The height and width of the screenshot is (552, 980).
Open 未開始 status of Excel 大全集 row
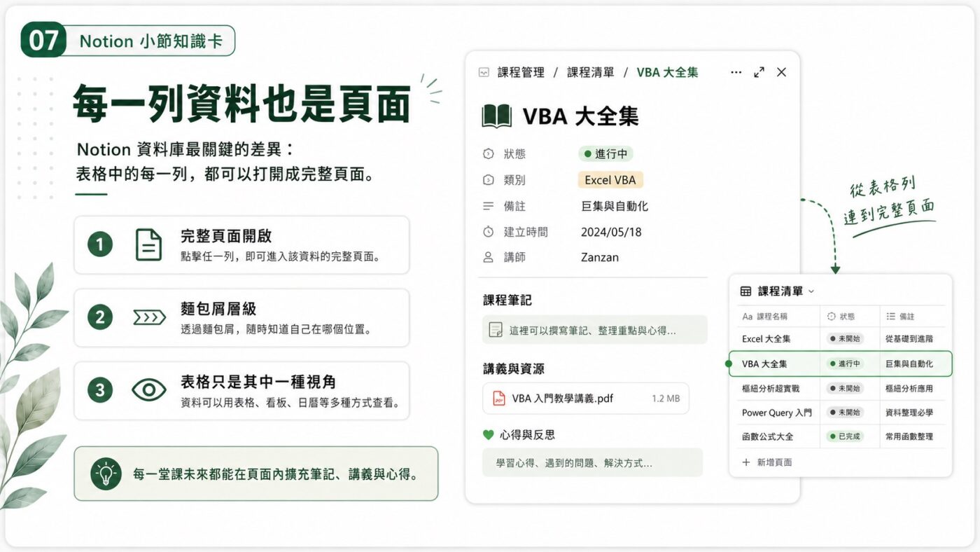pos(845,339)
